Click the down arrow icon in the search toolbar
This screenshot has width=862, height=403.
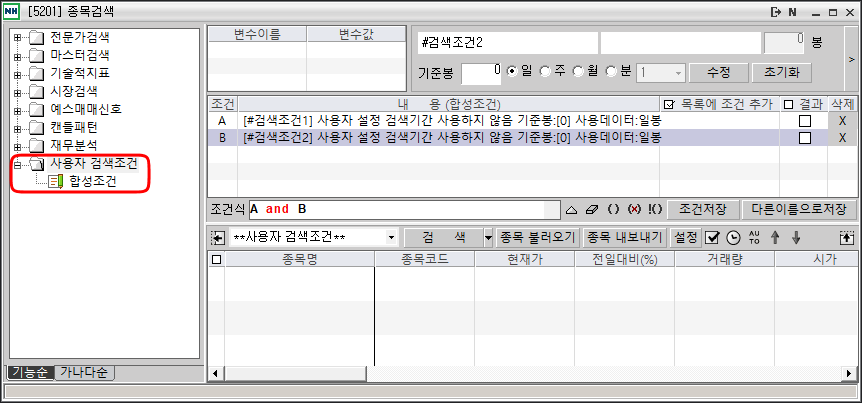click(796, 238)
